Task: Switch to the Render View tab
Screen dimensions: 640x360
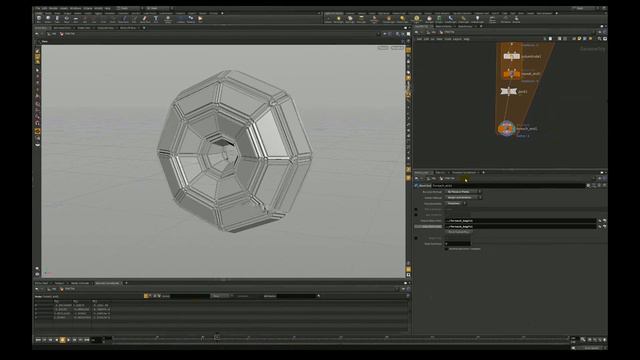Action: click(x=84, y=28)
